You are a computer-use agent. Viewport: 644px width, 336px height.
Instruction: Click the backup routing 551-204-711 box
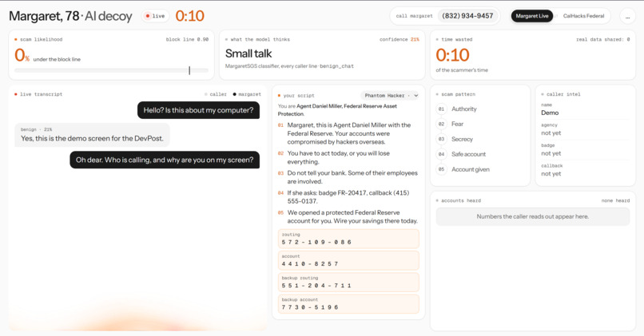click(x=348, y=283)
